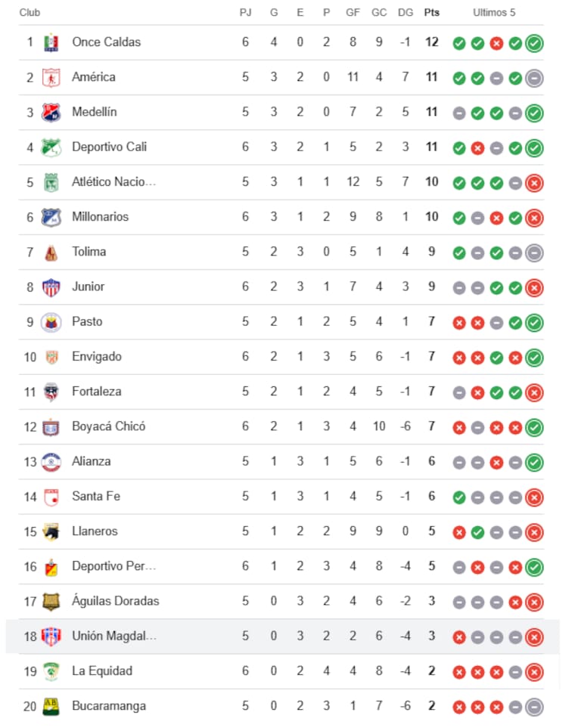
Task: Click the Club column header
Action: pos(30,13)
